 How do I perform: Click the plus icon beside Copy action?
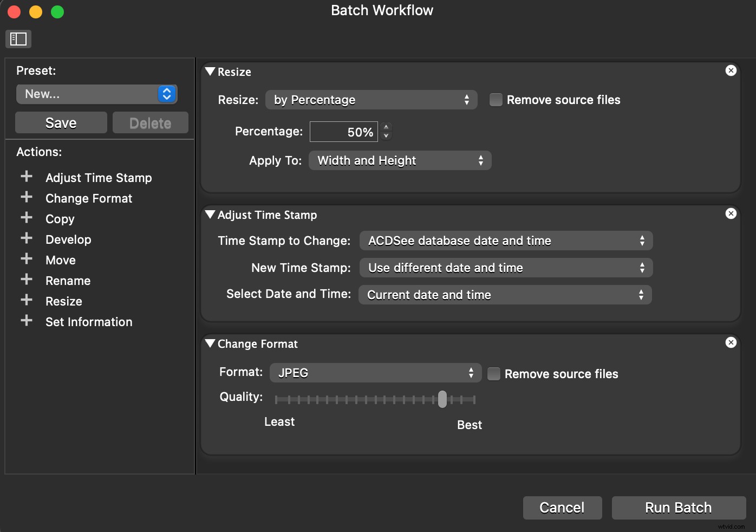[x=26, y=219]
